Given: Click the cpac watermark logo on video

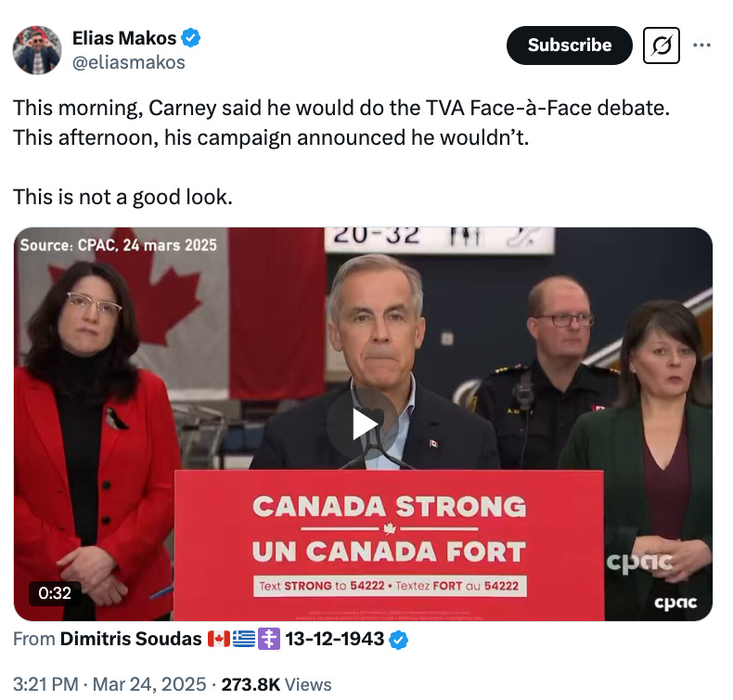Looking at the screenshot, I should click(x=675, y=603).
